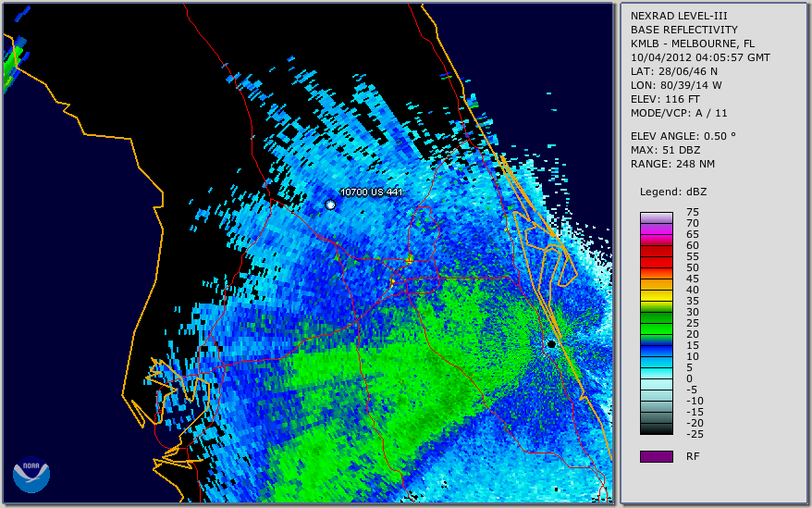The image size is (812, 508).
Task: Click the 'Legend: dBZ' heading
Action: [672, 192]
